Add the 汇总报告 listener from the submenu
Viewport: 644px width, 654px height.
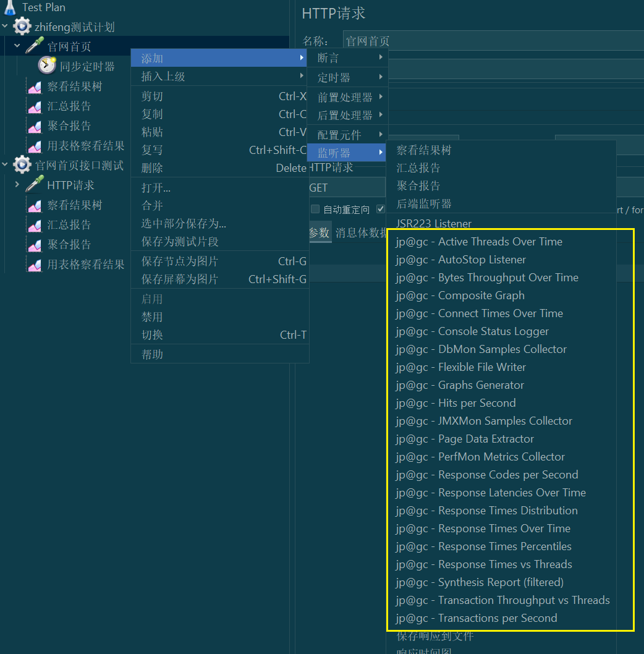tap(501, 168)
